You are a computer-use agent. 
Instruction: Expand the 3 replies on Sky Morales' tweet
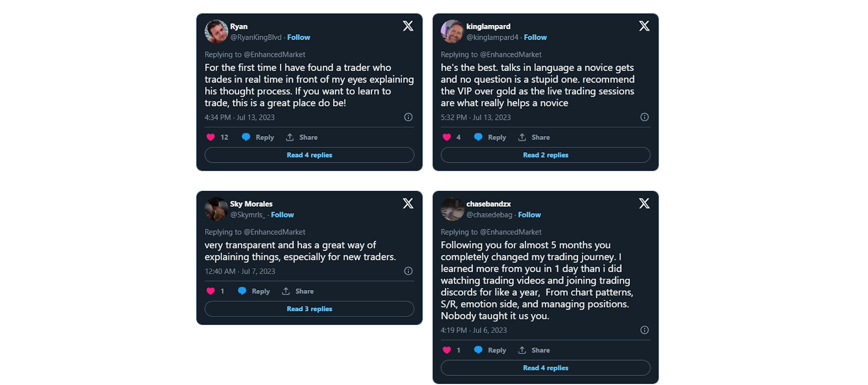point(309,309)
